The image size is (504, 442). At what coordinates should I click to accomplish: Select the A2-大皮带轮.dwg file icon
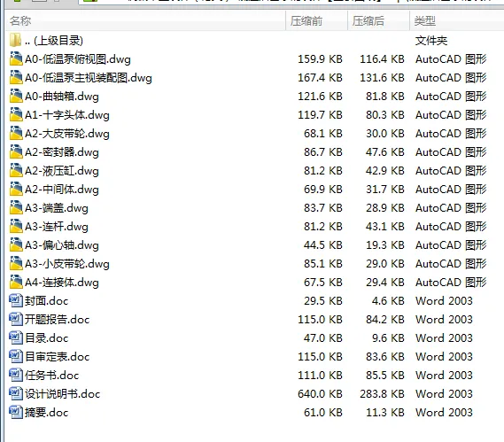[x=16, y=134]
